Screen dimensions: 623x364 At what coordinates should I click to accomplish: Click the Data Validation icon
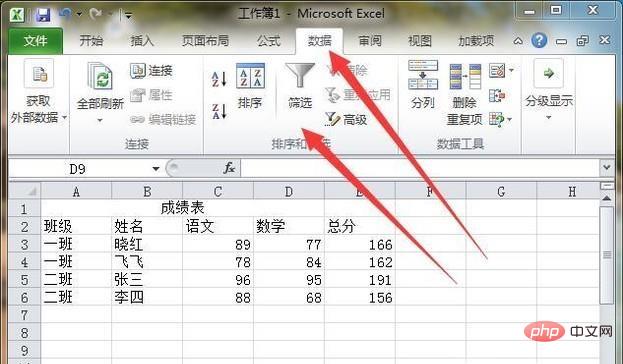(x=497, y=71)
